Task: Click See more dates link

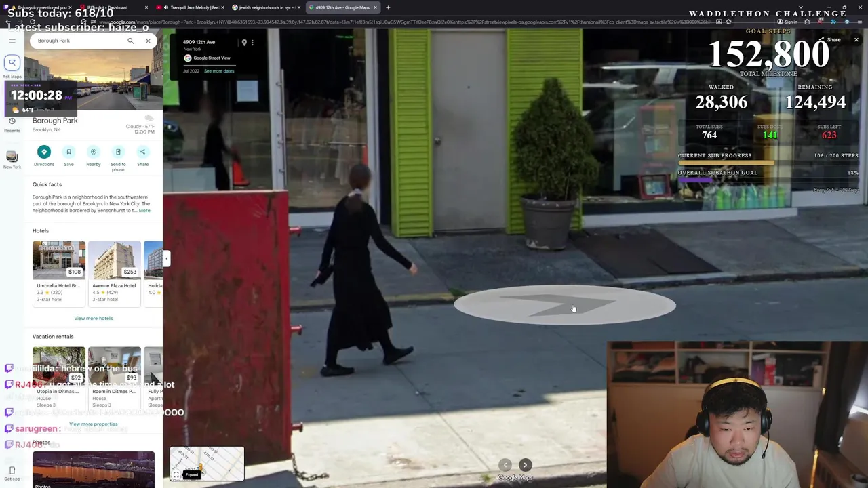Action: click(x=219, y=71)
